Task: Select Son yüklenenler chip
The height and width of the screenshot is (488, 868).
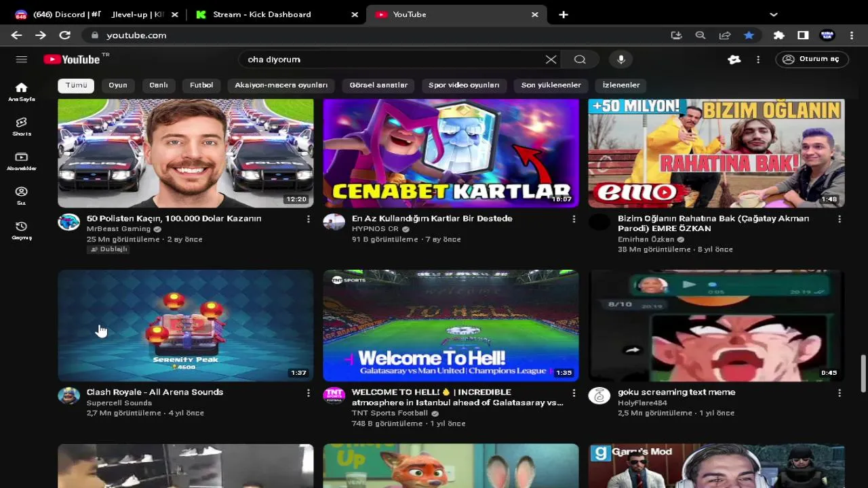Action: coord(551,85)
